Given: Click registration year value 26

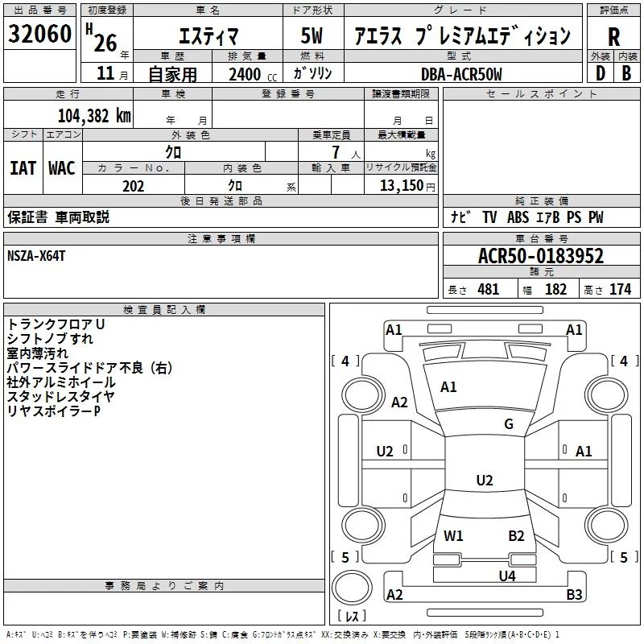Looking at the screenshot, I should [105, 43].
